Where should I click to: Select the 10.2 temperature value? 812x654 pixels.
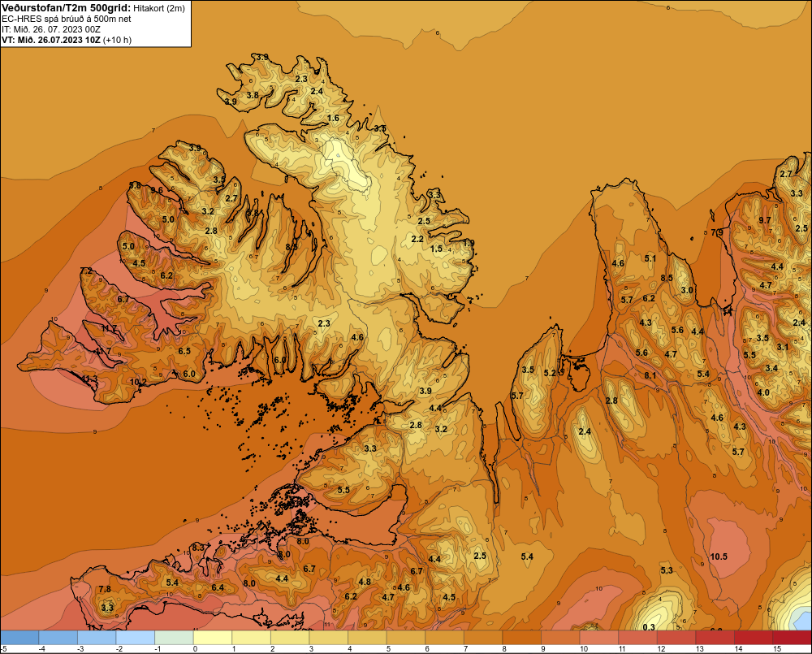click(x=138, y=383)
